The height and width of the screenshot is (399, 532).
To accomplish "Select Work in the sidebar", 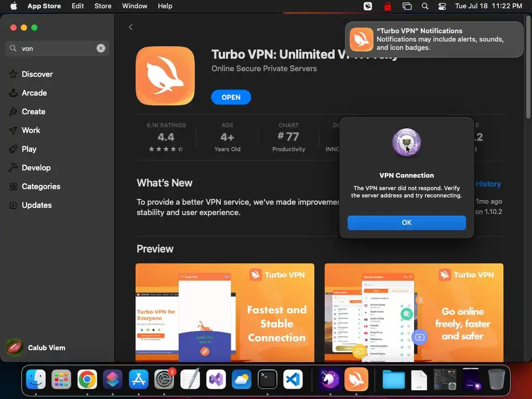I will point(31,130).
